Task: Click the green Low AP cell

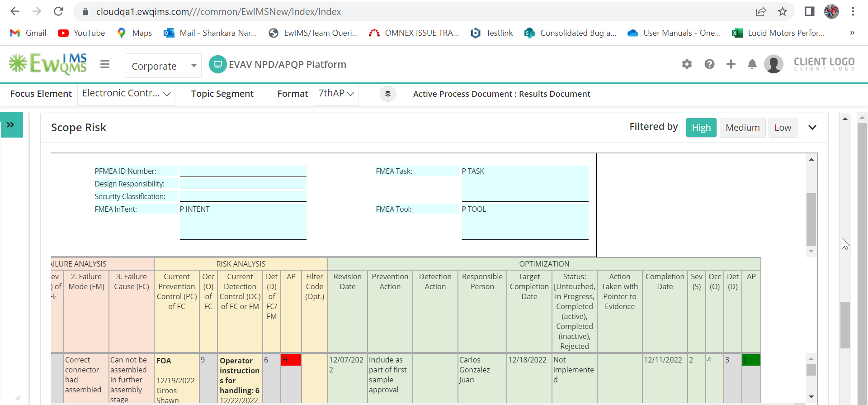Action: pyautogui.click(x=751, y=360)
